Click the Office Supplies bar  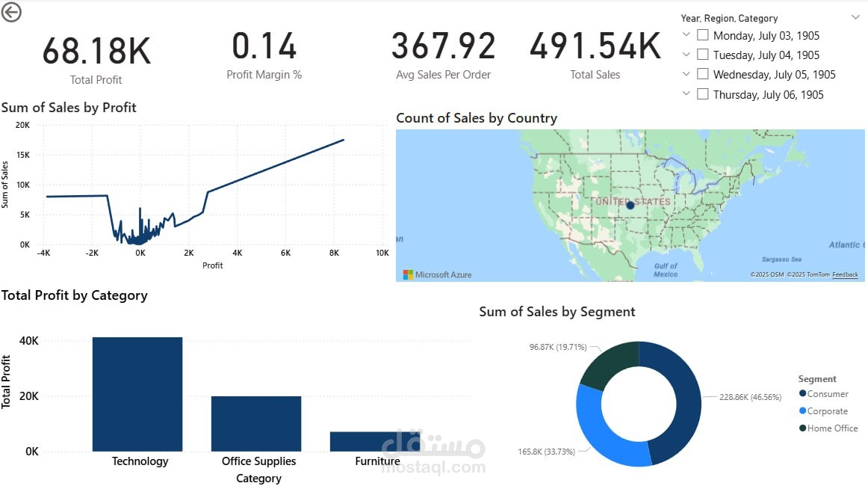(x=256, y=422)
